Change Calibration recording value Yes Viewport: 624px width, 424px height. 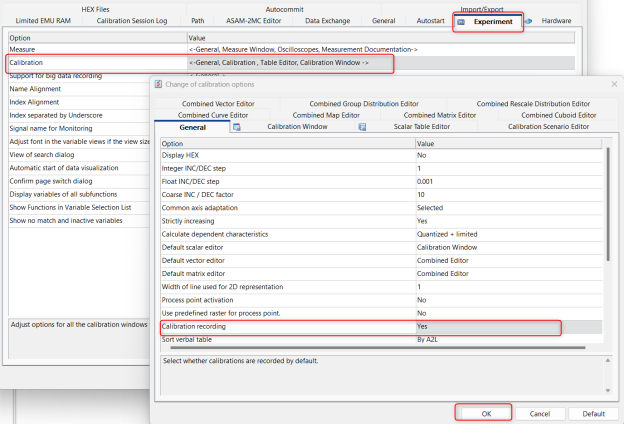tap(509, 326)
